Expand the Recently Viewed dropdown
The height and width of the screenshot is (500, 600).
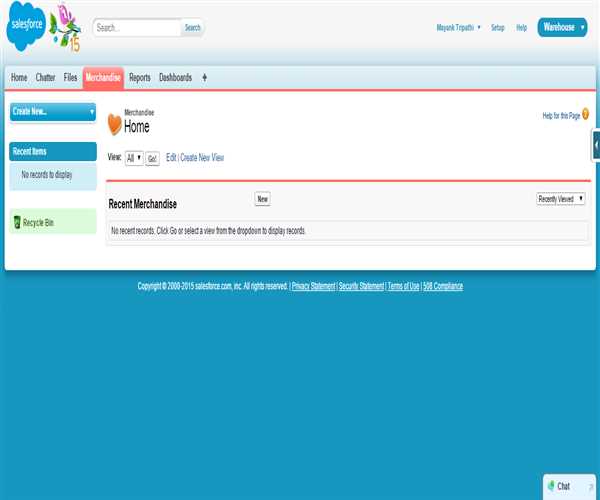point(561,199)
